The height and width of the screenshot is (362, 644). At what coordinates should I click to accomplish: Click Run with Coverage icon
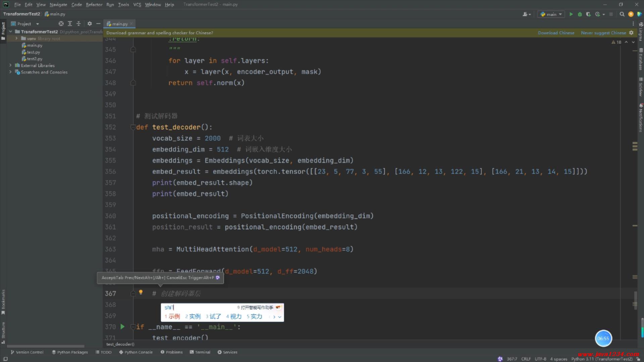click(x=588, y=14)
